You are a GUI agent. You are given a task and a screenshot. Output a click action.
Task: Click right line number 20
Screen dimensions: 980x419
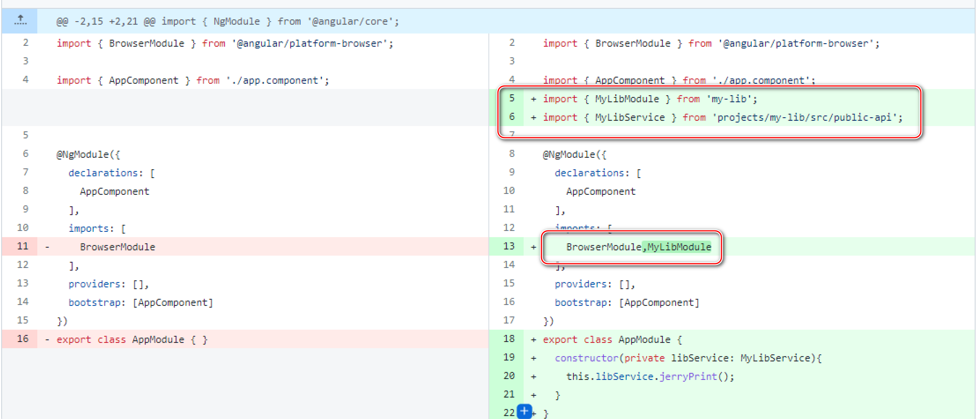click(x=509, y=376)
